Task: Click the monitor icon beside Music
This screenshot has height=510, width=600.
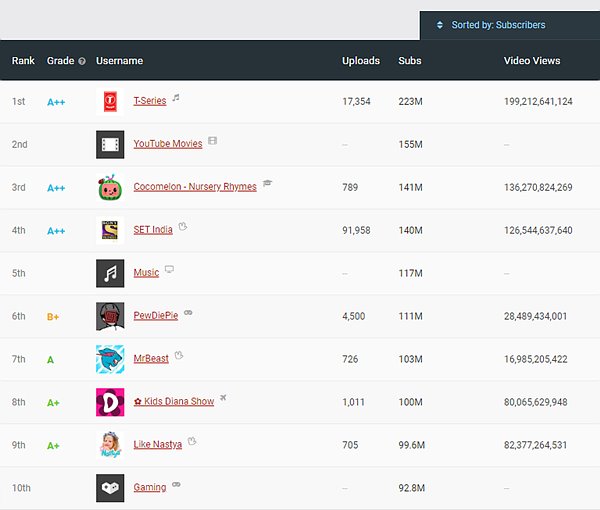Action: (x=169, y=269)
